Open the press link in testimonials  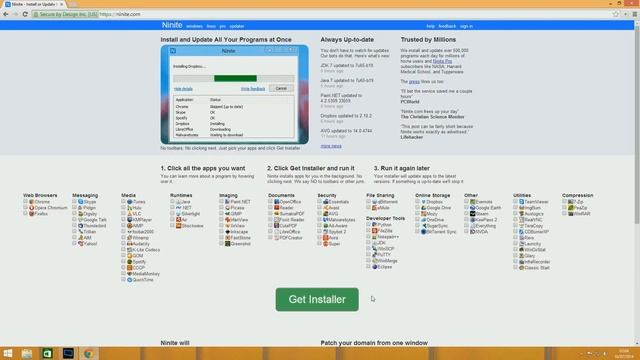pyautogui.click(x=414, y=82)
